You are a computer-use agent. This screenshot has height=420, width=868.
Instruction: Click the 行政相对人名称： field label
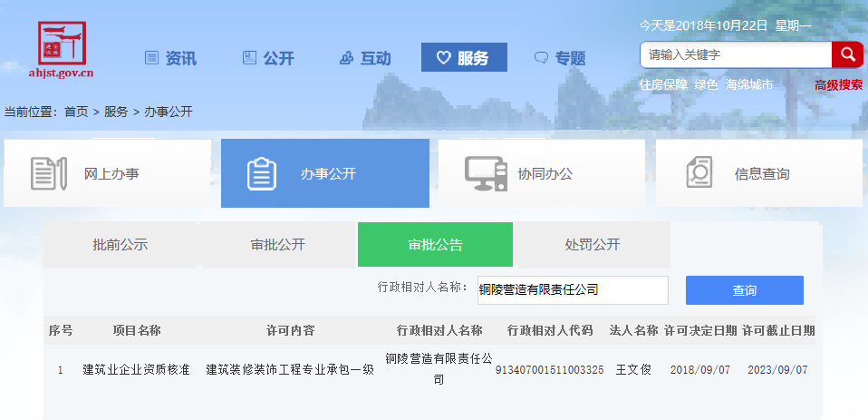pyautogui.click(x=423, y=288)
